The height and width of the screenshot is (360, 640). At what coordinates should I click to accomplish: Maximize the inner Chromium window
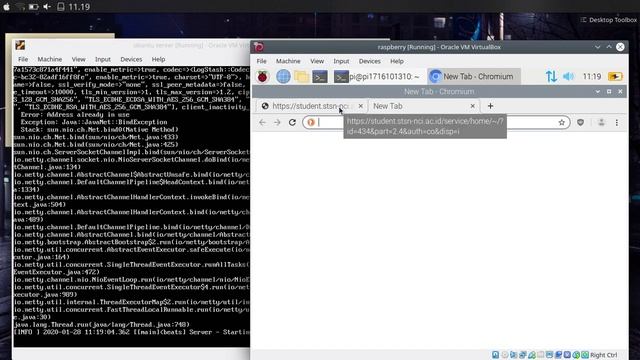coord(609,91)
